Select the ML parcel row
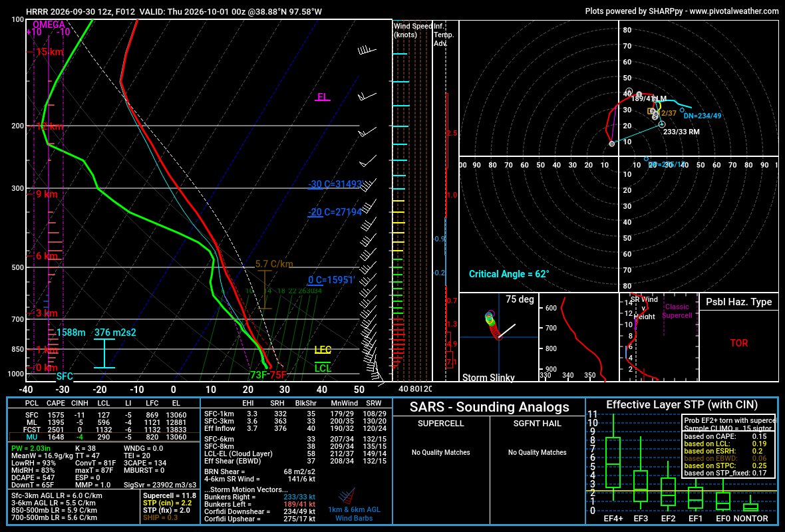Image resolution: width=785 pixels, height=532 pixels. tap(105, 422)
